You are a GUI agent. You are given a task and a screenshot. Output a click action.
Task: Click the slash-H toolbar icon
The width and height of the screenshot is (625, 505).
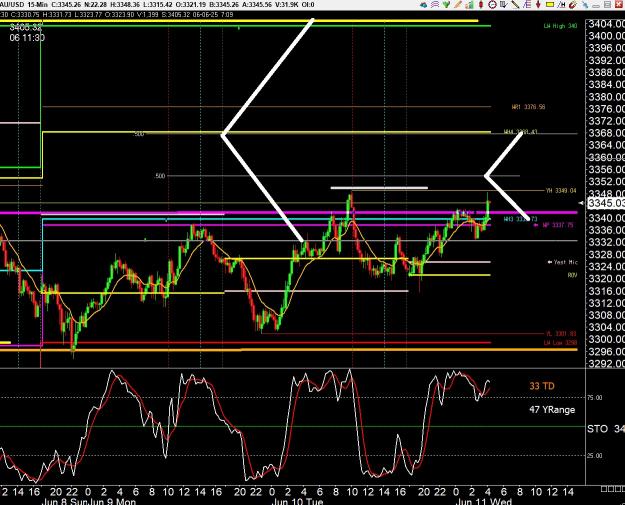pyautogui.click(x=561, y=5)
